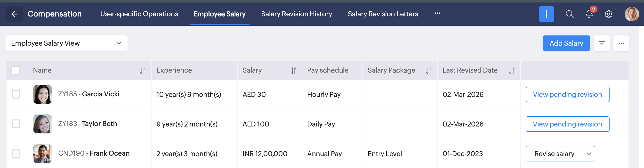Sort the table by the Name column

click(143, 71)
